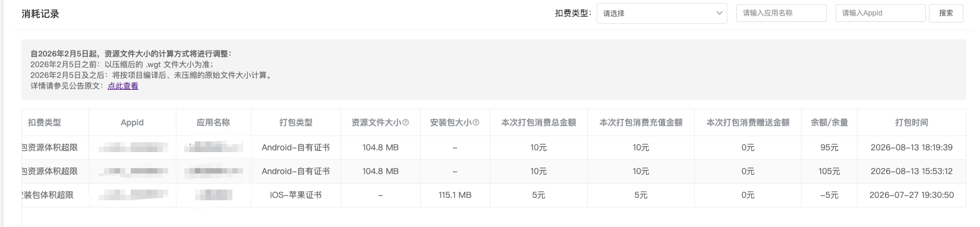Viewport: 980px width, 227px height.
Task: Click the help icon beside 安装包大小
Action: (476, 122)
